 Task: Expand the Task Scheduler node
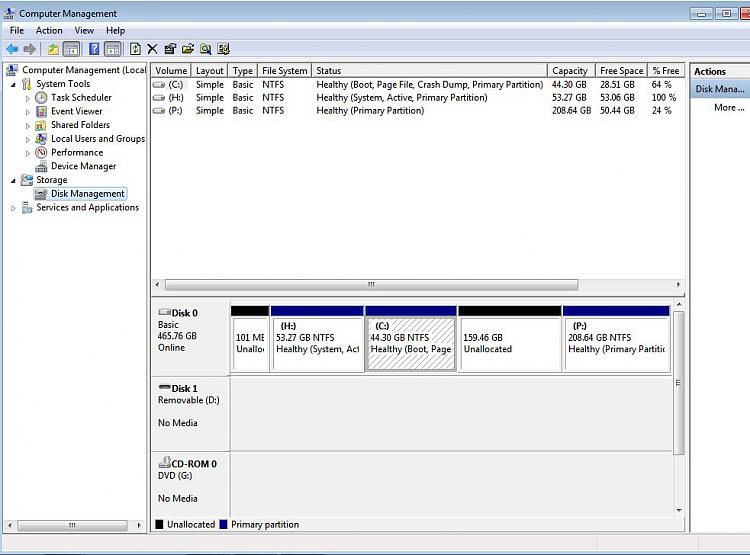[x=28, y=99]
